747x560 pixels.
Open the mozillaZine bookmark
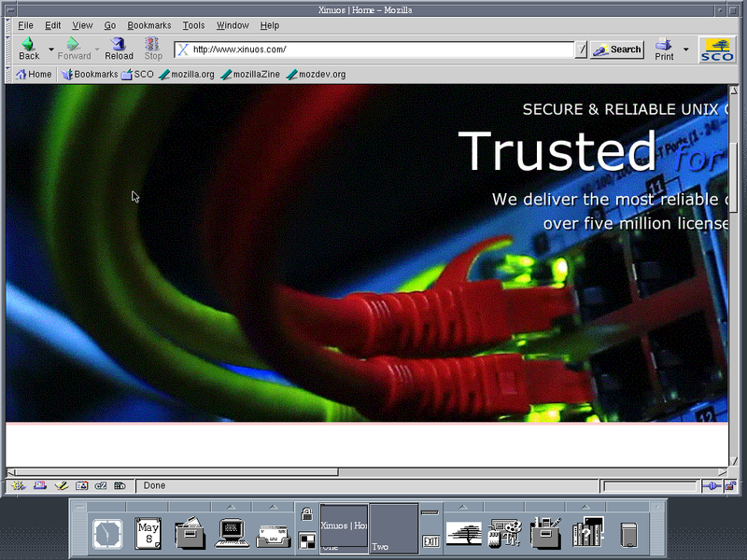pyautogui.click(x=250, y=75)
